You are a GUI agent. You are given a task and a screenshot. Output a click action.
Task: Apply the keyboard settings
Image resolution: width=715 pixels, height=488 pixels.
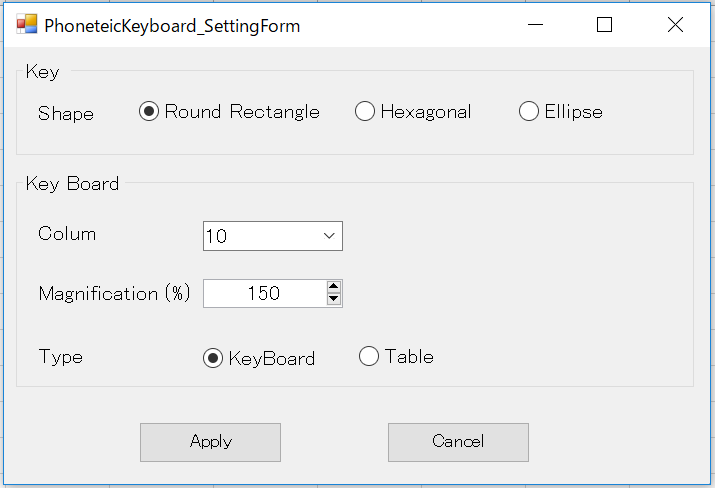[x=210, y=442]
